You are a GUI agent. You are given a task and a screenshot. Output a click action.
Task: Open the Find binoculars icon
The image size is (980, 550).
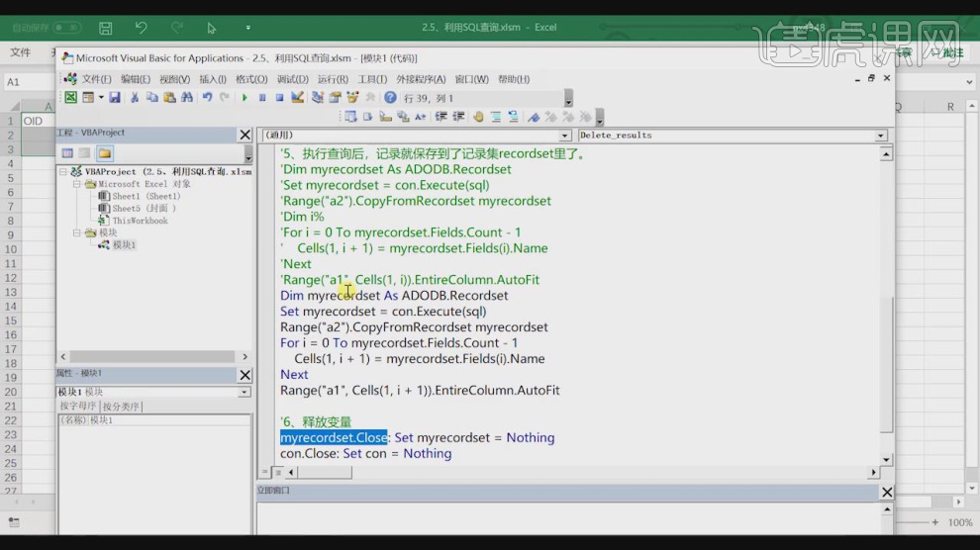(186, 98)
